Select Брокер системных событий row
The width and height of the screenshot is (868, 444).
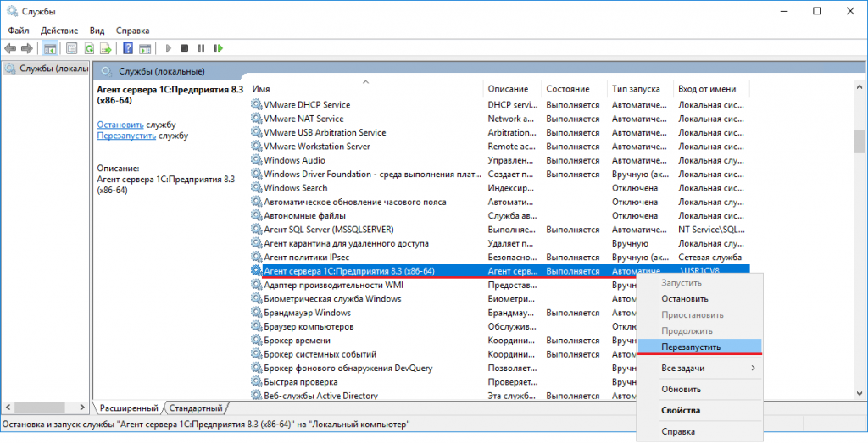click(443, 354)
